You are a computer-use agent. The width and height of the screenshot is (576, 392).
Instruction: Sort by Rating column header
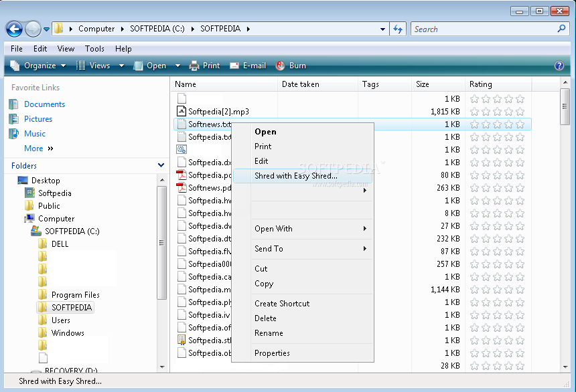point(498,84)
